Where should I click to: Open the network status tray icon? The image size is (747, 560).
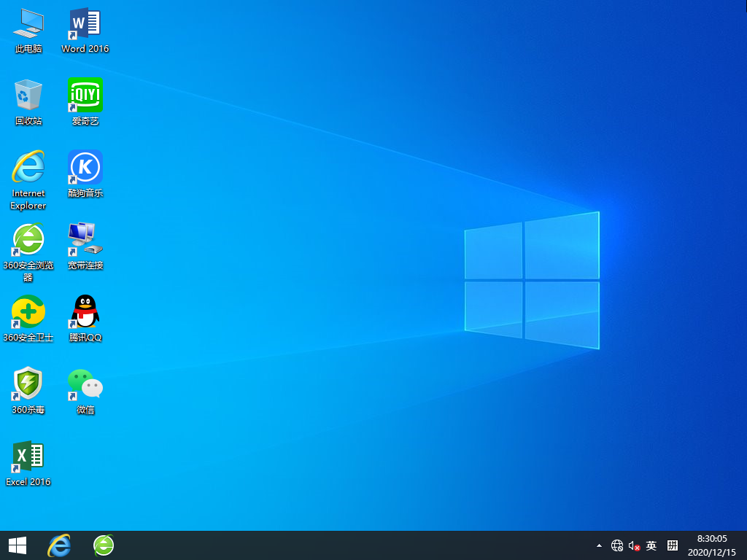point(617,545)
